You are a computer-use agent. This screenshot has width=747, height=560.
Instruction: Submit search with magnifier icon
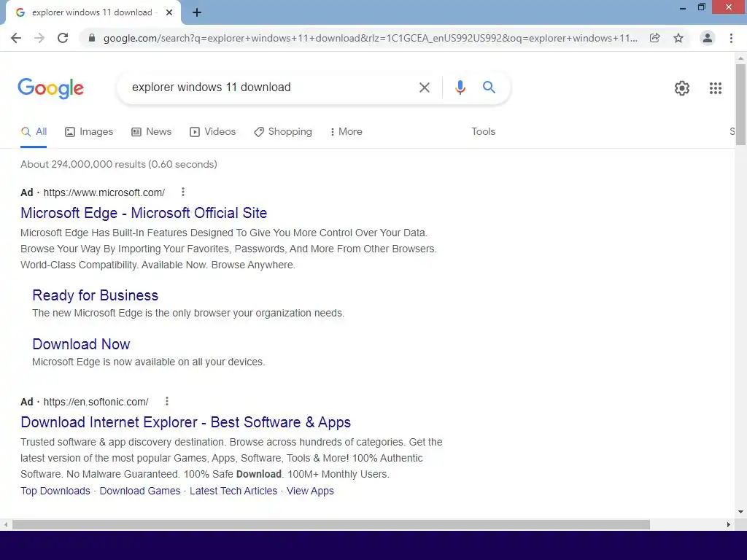(x=489, y=87)
